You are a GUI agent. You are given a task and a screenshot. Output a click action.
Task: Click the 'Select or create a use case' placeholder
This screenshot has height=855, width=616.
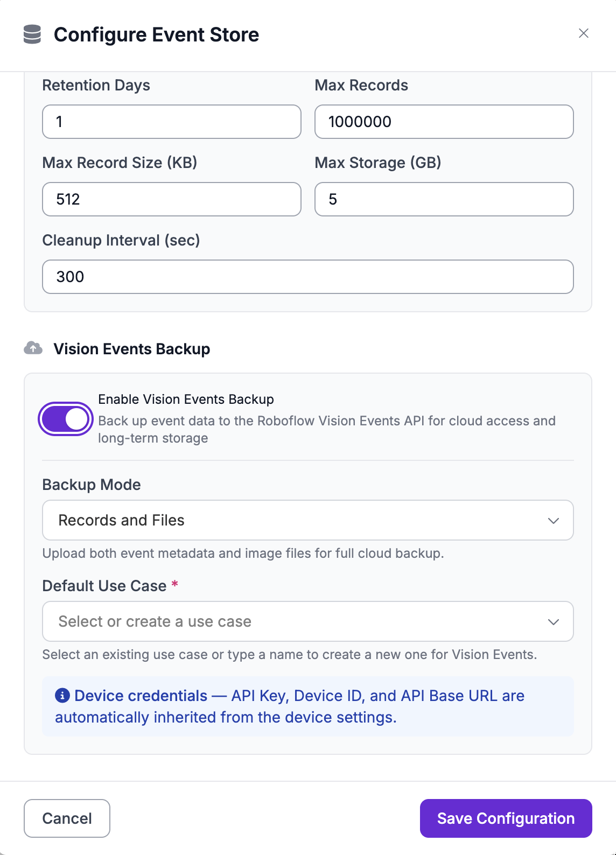click(155, 621)
